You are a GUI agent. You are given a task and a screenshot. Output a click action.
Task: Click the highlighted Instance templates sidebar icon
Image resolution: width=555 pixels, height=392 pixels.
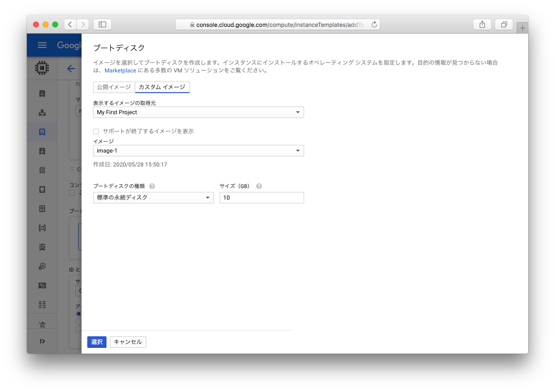[x=42, y=132]
